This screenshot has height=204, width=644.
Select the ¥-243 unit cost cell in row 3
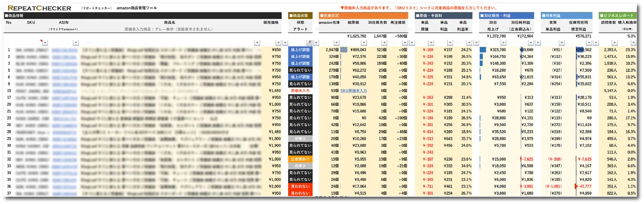pos(428,63)
